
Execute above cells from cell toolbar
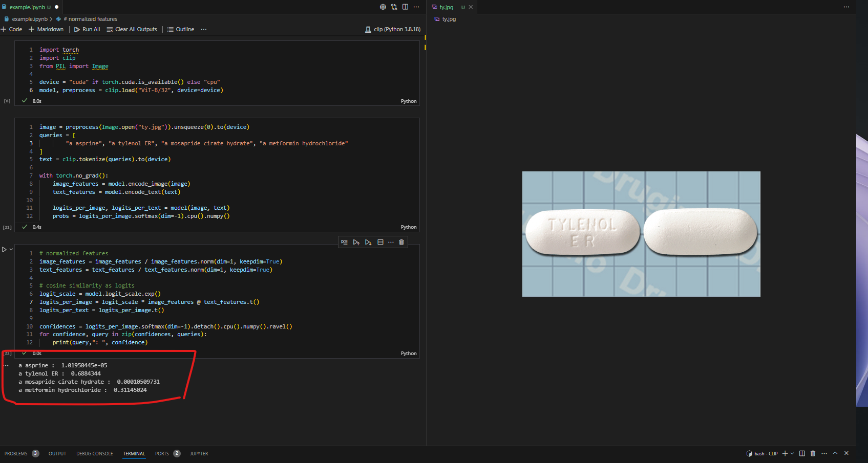[x=356, y=242]
